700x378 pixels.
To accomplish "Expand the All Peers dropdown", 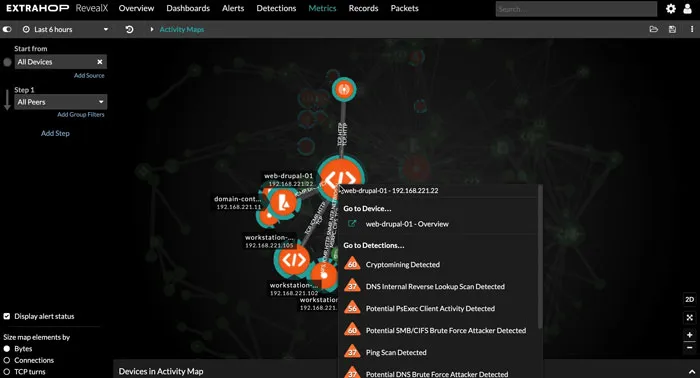I will pyautogui.click(x=61, y=102).
